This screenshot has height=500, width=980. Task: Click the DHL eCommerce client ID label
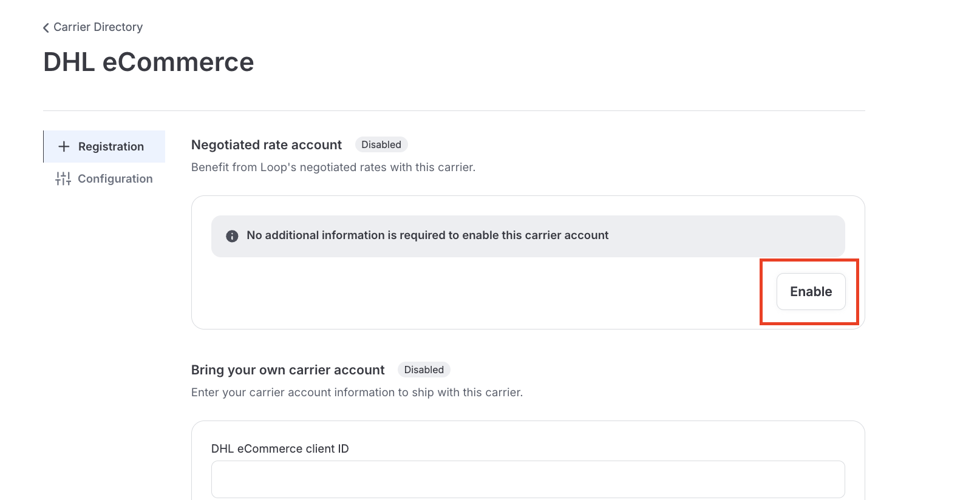(x=280, y=449)
